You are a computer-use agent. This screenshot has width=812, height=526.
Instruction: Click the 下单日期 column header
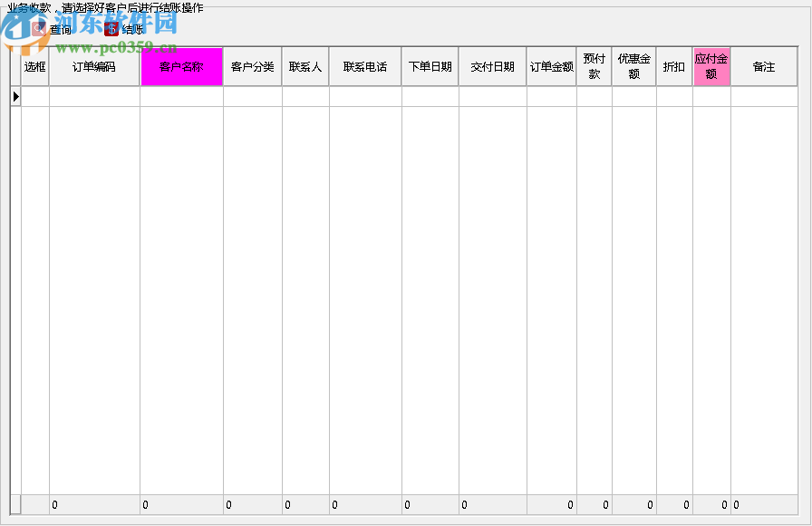point(430,67)
